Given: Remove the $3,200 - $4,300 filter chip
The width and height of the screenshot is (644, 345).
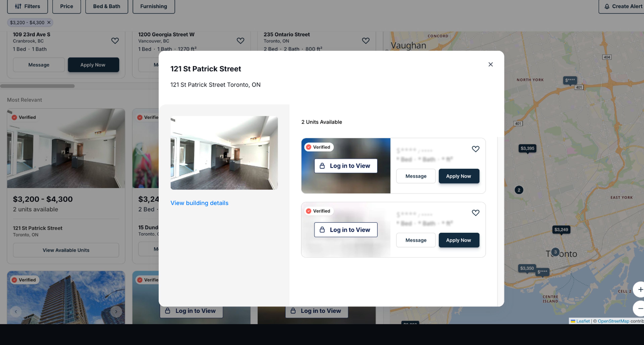Looking at the screenshot, I should pos(49,22).
